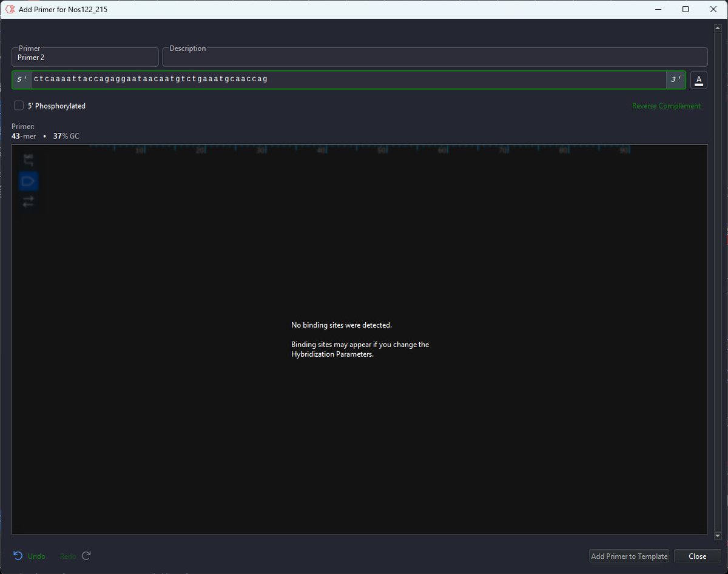Minimize the Add Primer window
Viewport: 728px width, 574px height.
pyautogui.click(x=658, y=9)
